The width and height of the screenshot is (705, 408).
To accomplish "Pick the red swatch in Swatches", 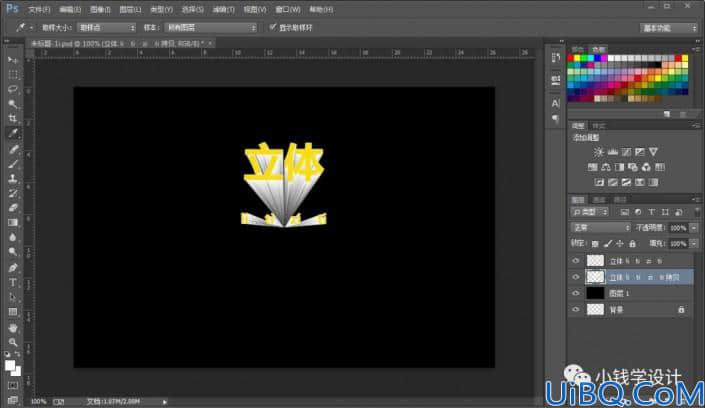I will pyautogui.click(x=571, y=58).
